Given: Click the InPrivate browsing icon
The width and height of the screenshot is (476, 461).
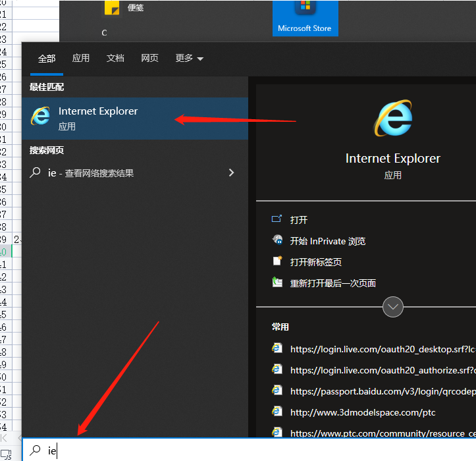Looking at the screenshot, I should 277,240.
